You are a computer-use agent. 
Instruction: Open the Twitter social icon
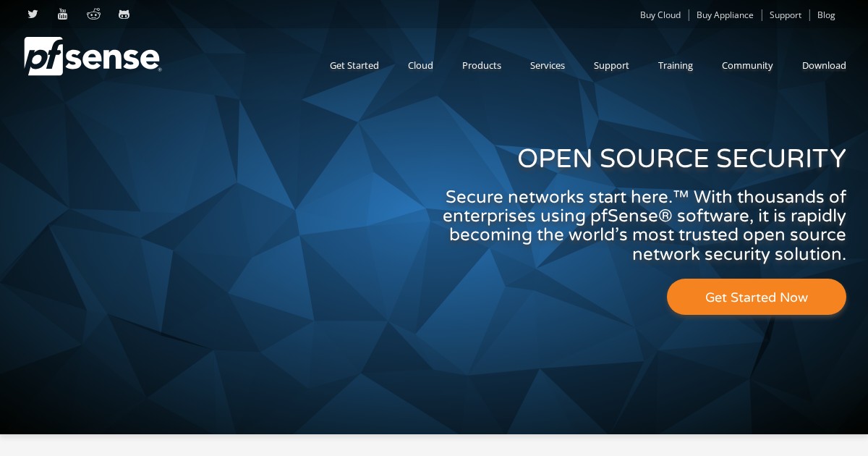tap(33, 14)
